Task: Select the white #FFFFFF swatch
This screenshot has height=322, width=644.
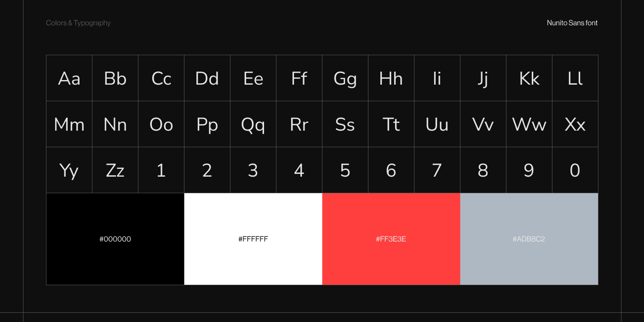Action: [x=253, y=239]
